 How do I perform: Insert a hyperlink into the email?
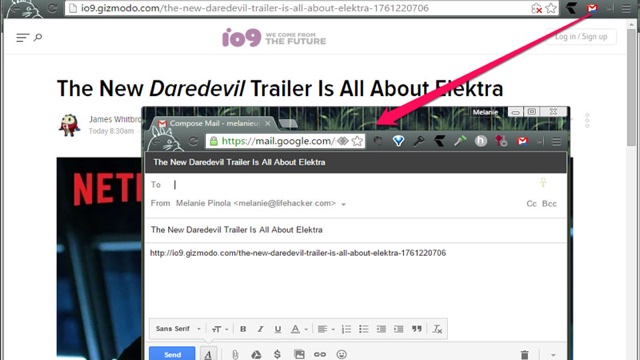[x=320, y=354]
